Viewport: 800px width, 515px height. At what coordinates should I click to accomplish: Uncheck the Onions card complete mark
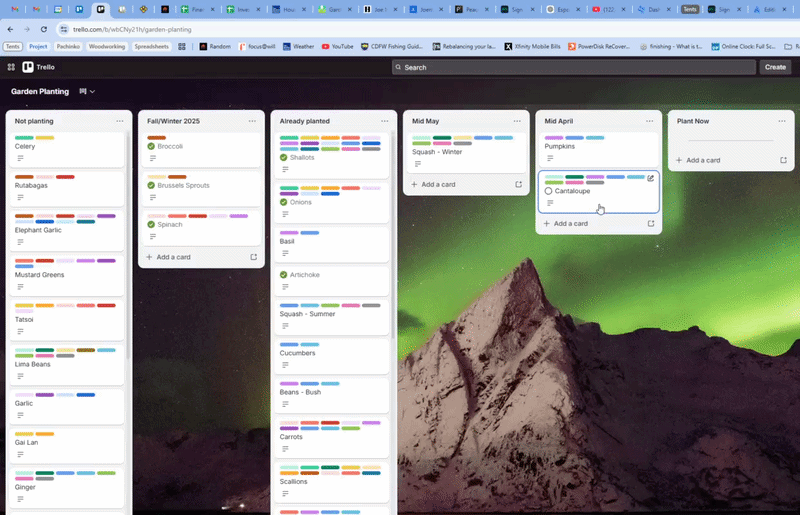coord(284,202)
